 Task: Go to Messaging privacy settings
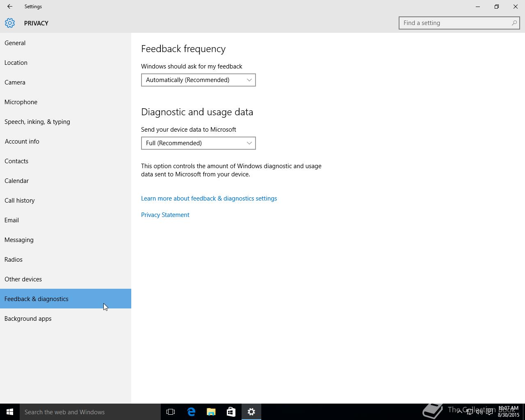click(66, 240)
